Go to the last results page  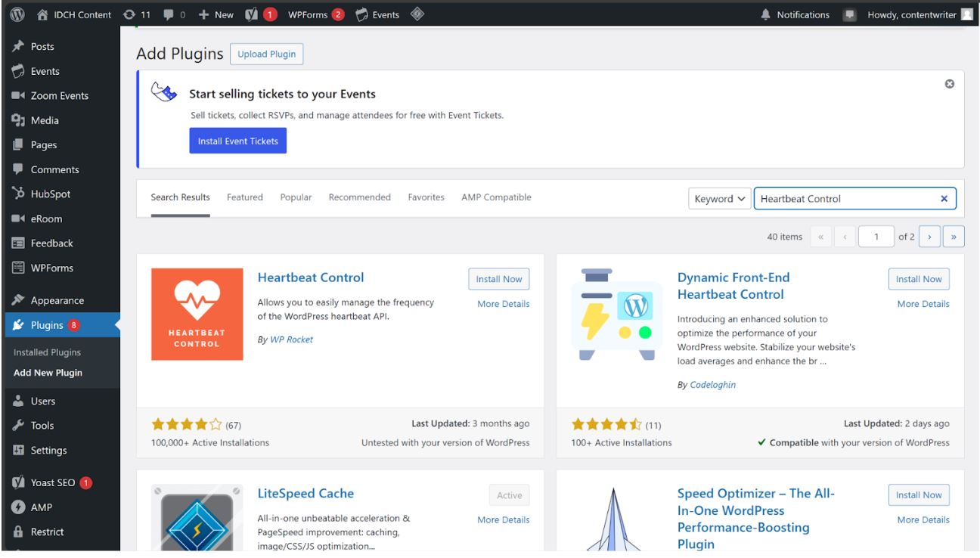click(x=954, y=237)
